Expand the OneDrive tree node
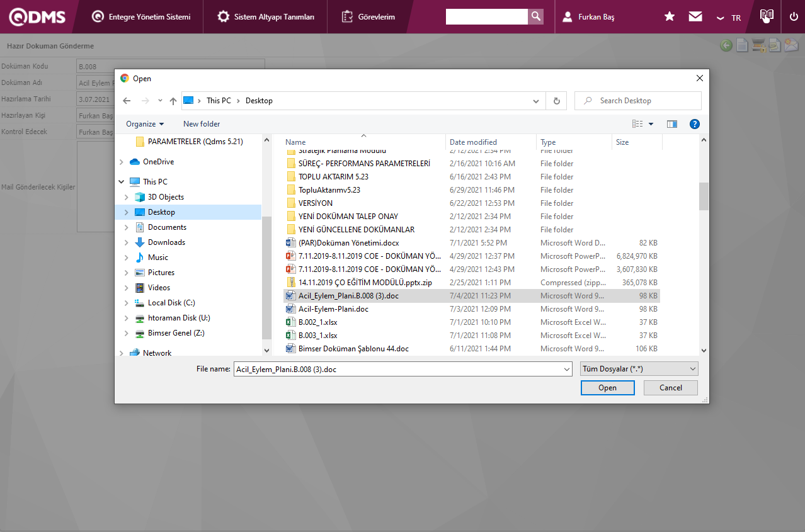 coord(121,162)
